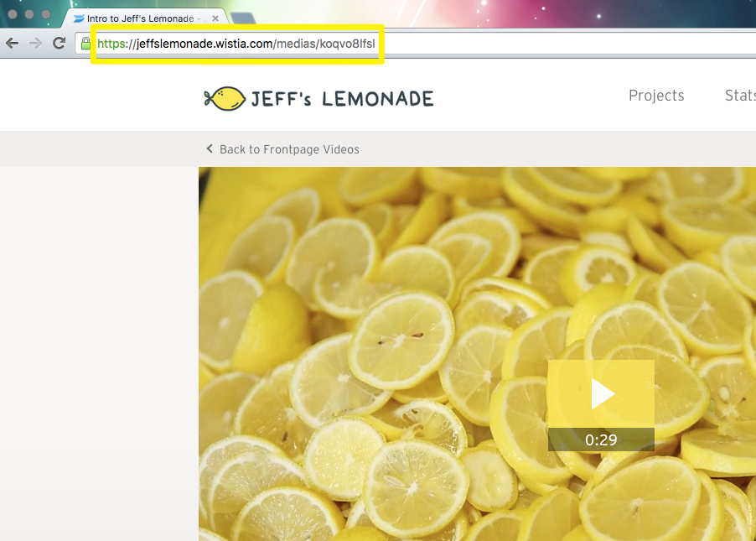Click the back chevron beside Frontpage Videos
The width and height of the screenshot is (756, 541).
(210, 148)
